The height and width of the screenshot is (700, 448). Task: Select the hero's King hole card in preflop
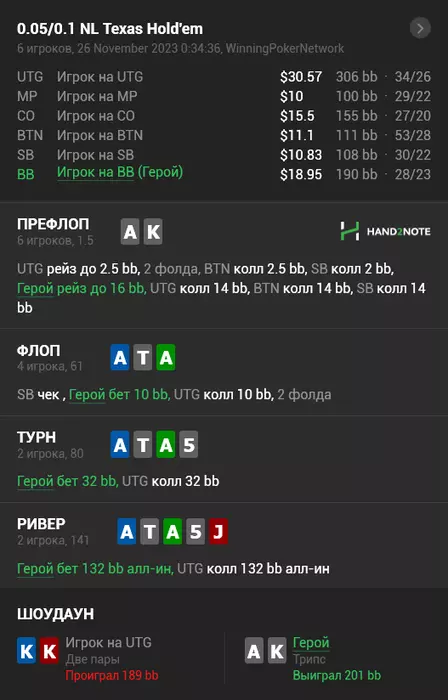[x=153, y=232]
